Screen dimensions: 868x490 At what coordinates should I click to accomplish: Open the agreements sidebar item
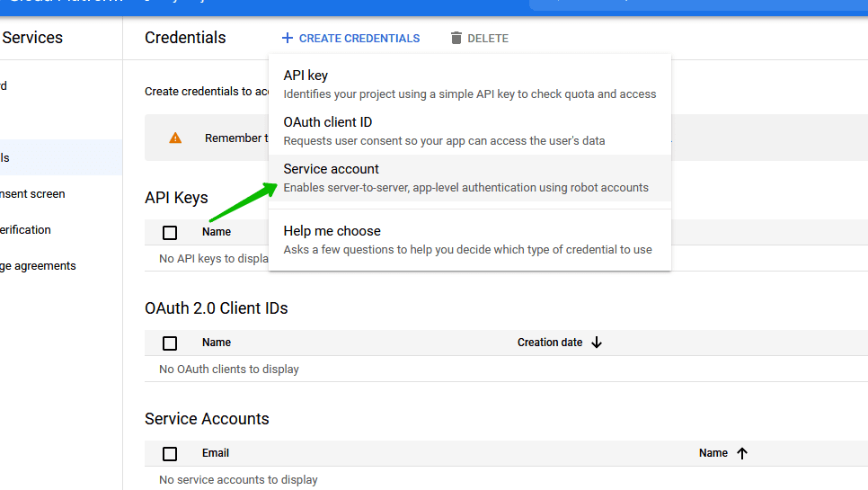tap(38, 265)
